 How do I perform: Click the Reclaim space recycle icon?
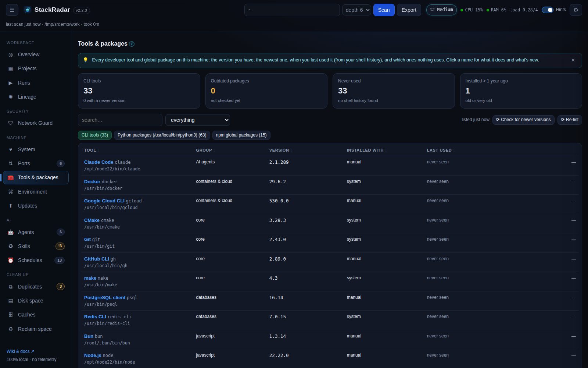click(11, 329)
